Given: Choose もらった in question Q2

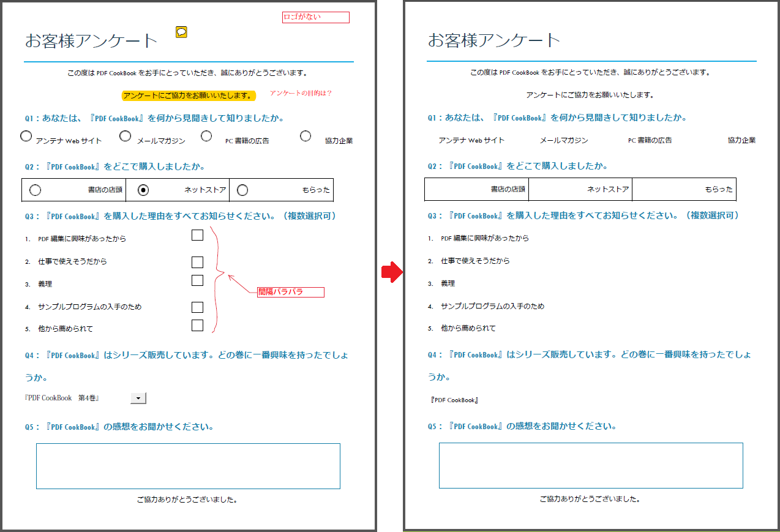Looking at the screenshot, I should coord(242,190).
